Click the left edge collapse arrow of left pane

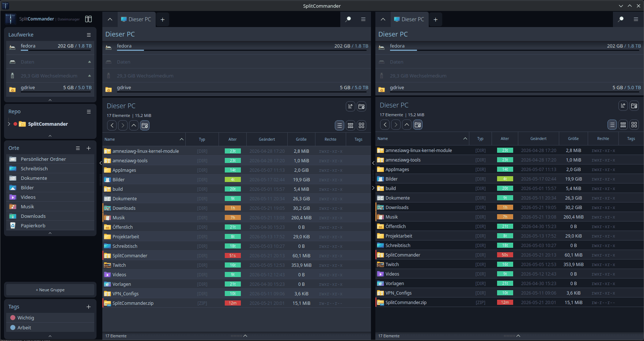click(101, 163)
